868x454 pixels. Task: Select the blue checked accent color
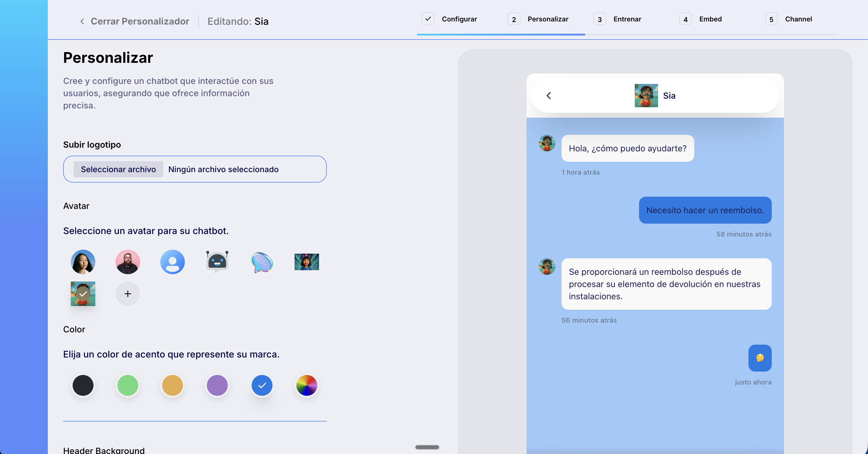tap(262, 385)
